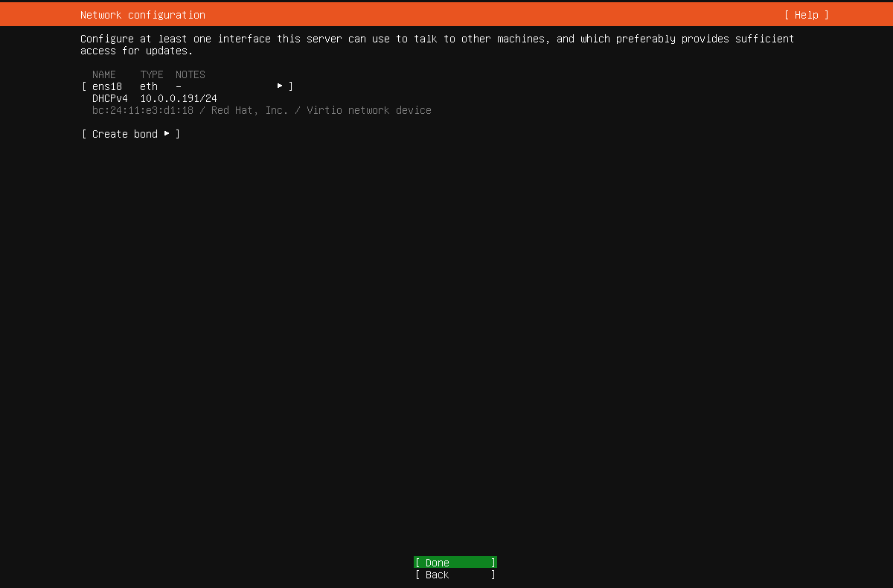Click the Done button

[x=455, y=563]
